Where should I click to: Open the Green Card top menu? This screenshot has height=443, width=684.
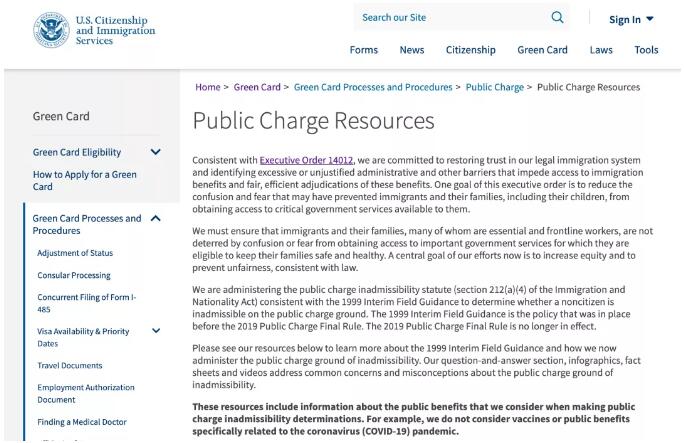(542, 50)
